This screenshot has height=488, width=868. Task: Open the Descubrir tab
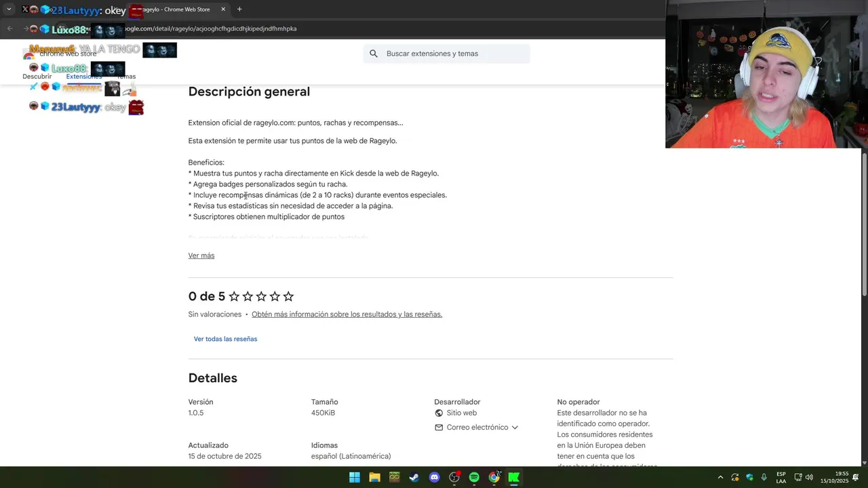37,77
